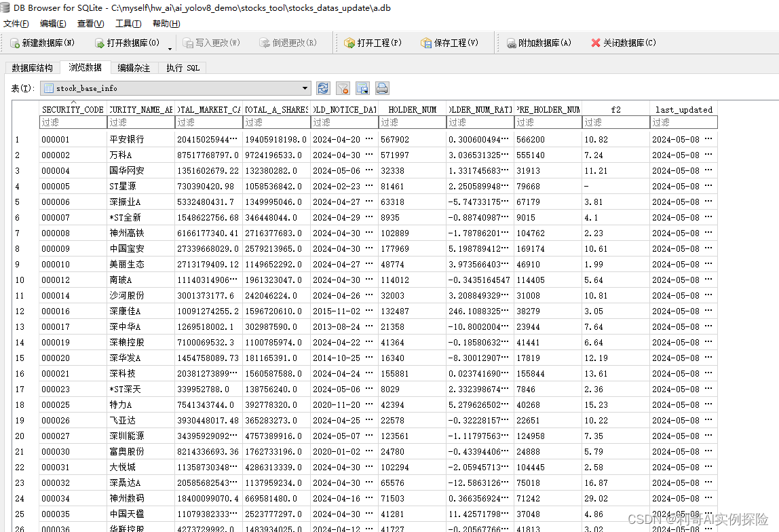The height and width of the screenshot is (532, 779).
Task: Select the cell 沙河股份
Action: tap(141, 296)
